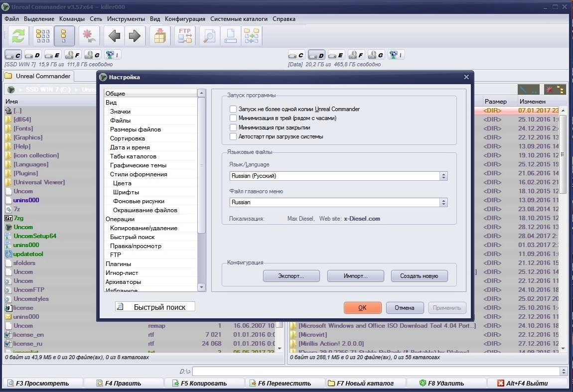Select drive D in left panel

[x=32, y=55]
